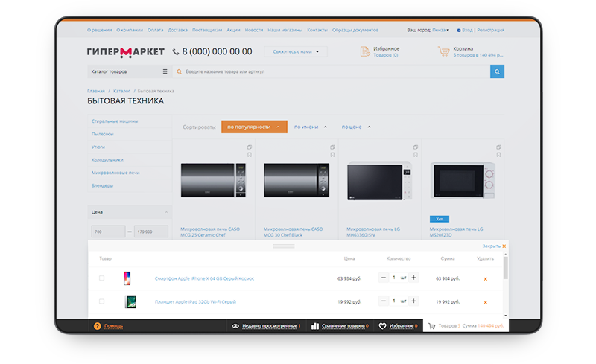Open Пылесосы category
This screenshot has width=596, height=364.
(102, 134)
